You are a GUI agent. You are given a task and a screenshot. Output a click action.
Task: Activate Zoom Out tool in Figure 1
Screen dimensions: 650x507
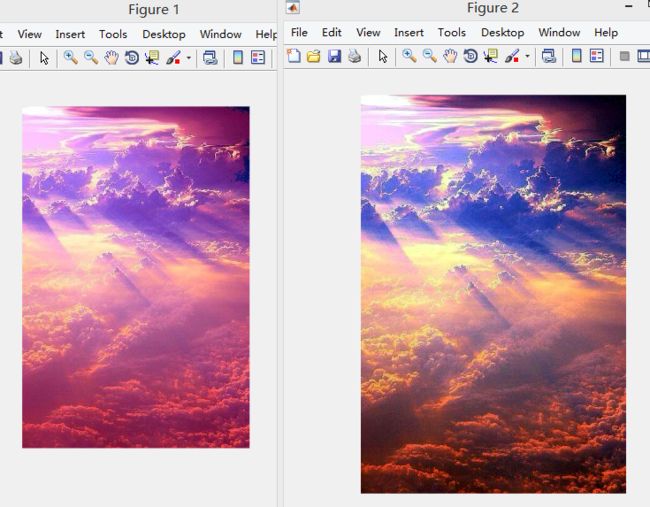tap(91, 57)
